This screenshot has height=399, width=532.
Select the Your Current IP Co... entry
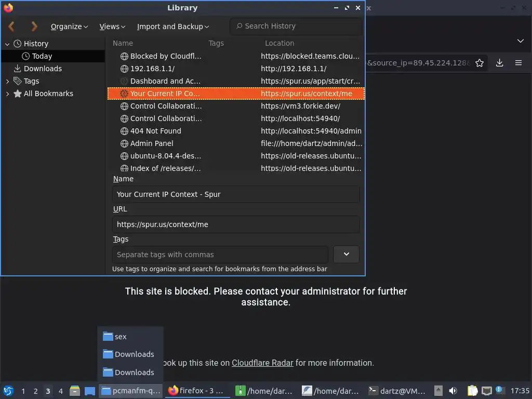tap(236, 94)
